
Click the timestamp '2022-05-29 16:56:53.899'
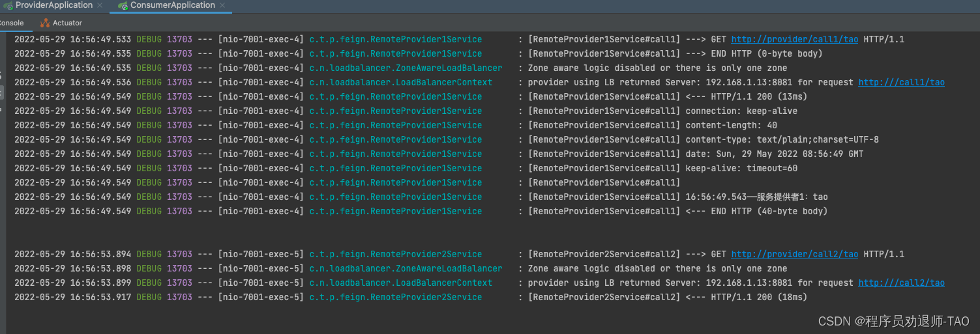(x=72, y=283)
